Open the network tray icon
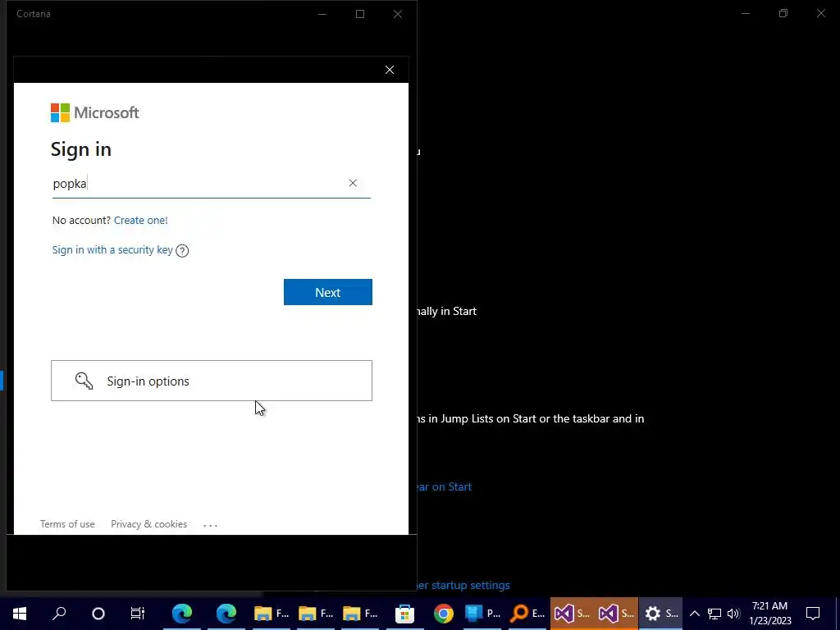840x630 pixels. (714, 614)
